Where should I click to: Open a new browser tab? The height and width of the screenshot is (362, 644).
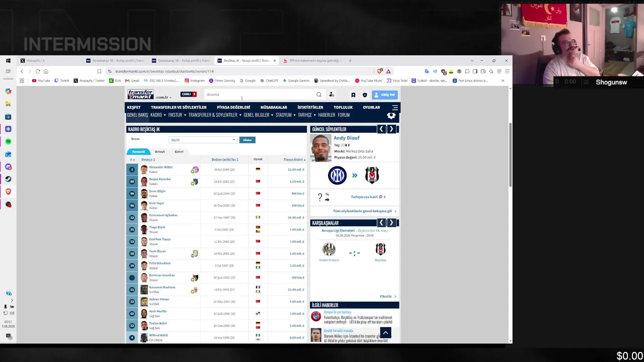tap(350, 60)
